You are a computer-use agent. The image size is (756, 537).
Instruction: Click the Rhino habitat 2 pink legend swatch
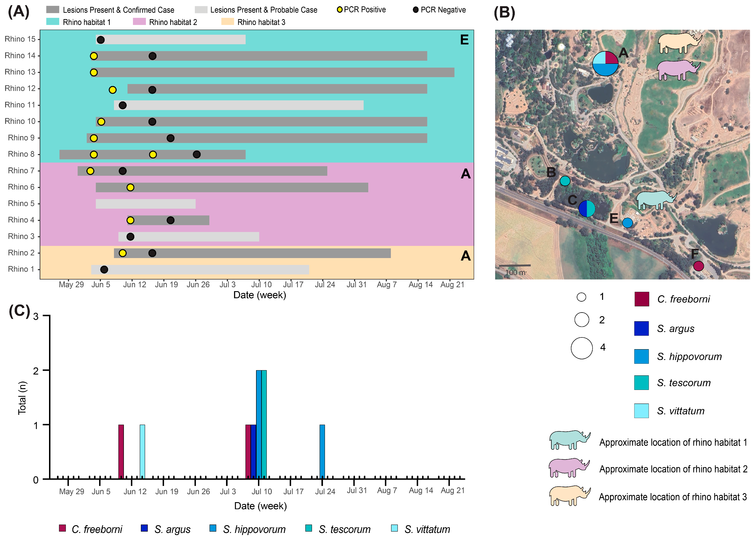pyautogui.click(x=139, y=22)
